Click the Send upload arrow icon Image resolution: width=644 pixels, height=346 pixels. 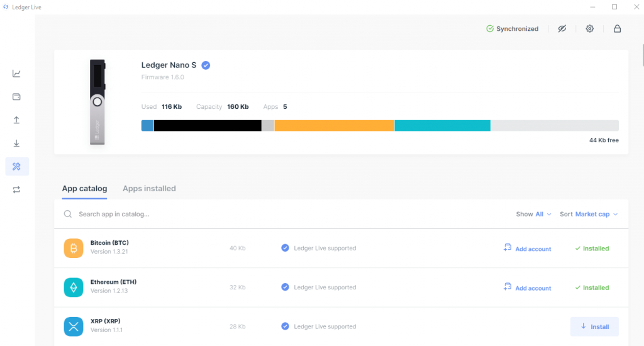click(17, 120)
